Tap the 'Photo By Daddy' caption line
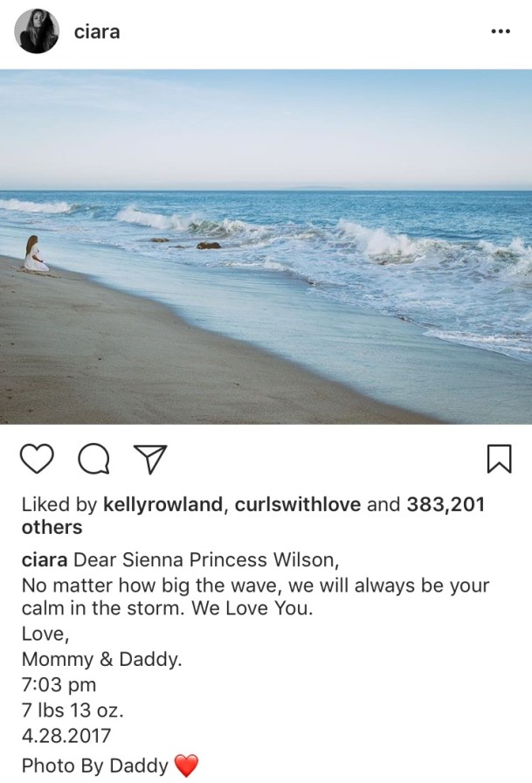 95,766
